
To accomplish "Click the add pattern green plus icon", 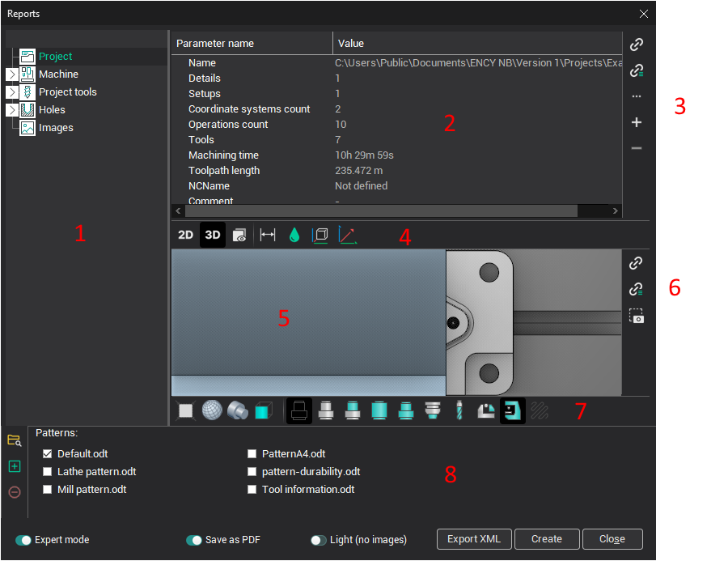I will [x=14, y=466].
